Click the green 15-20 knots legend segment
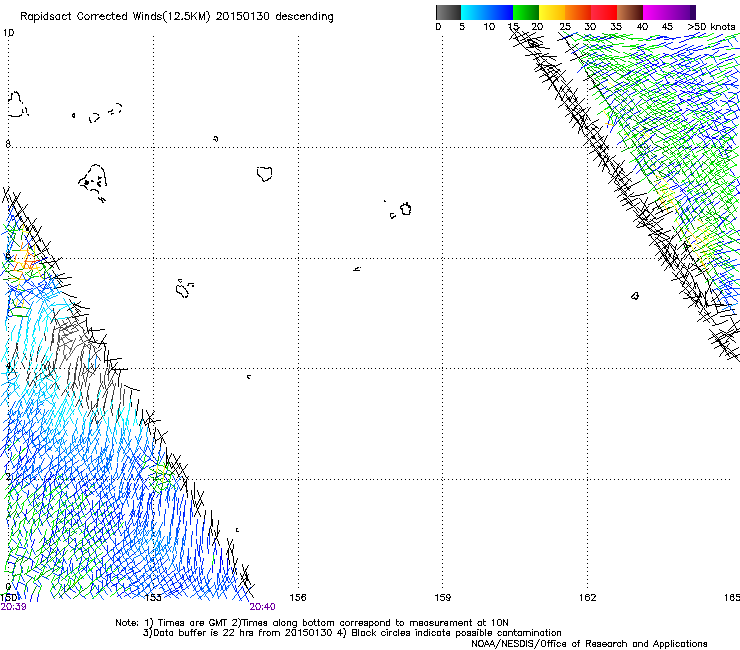Viewport: 740px width, 650px height. point(526,12)
